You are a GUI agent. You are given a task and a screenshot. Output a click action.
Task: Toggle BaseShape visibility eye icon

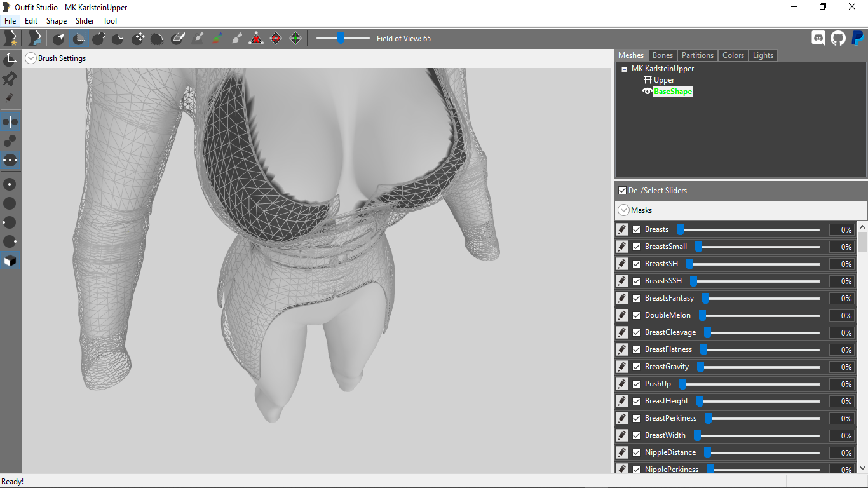(x=648, y=91)
